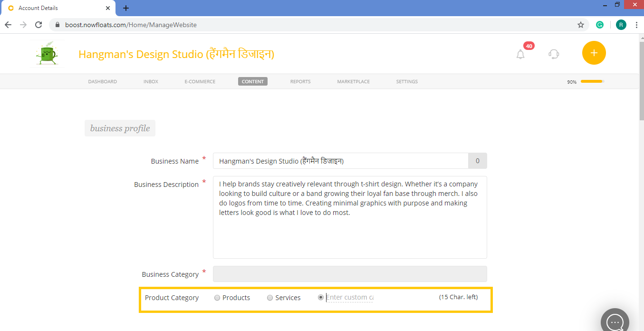Viewport: 644px width, 331px height.
Task: Click into the Business Description textarea
Action: 350,217
